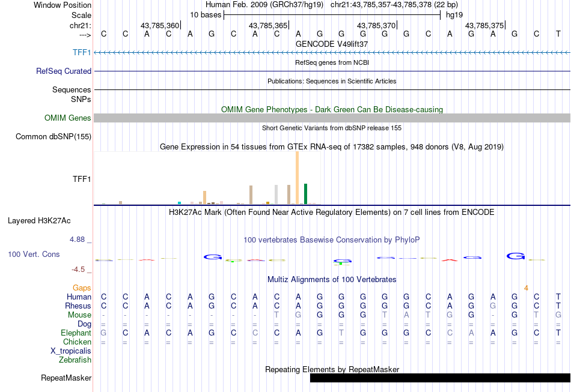Image resolution: width=571 pixels, height=392 pixels.
Task: Select the Window Position label
Action: (63, 5)
